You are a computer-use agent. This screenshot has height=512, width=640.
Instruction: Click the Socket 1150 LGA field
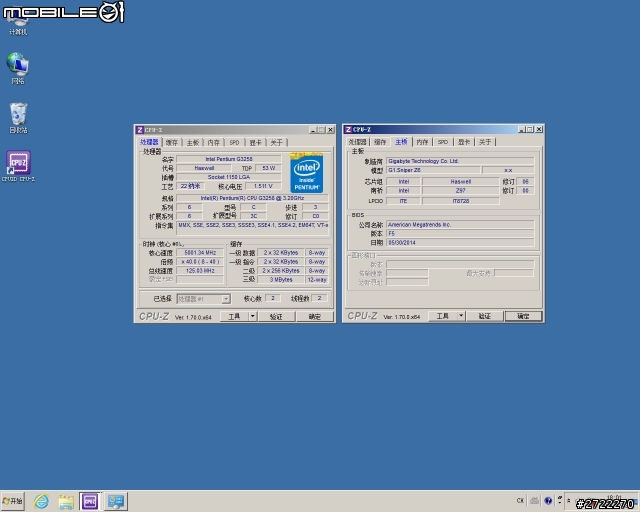(x=229, y=177)
